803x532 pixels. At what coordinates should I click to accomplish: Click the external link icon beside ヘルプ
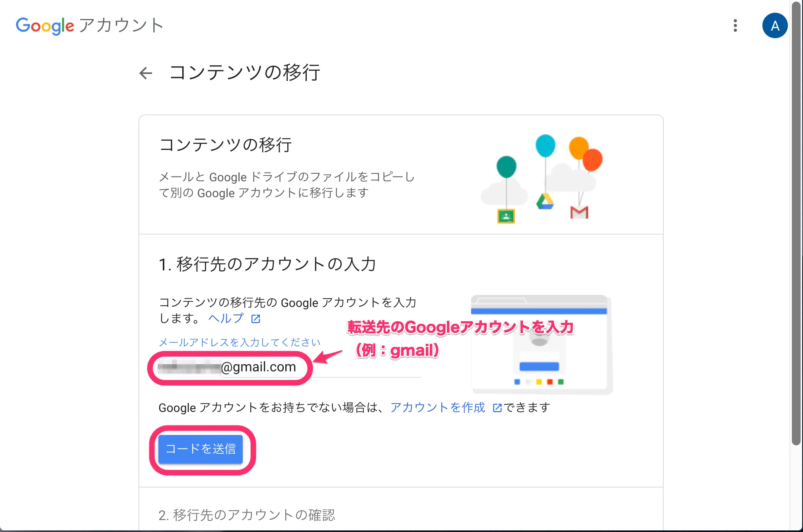coord(256,319)
